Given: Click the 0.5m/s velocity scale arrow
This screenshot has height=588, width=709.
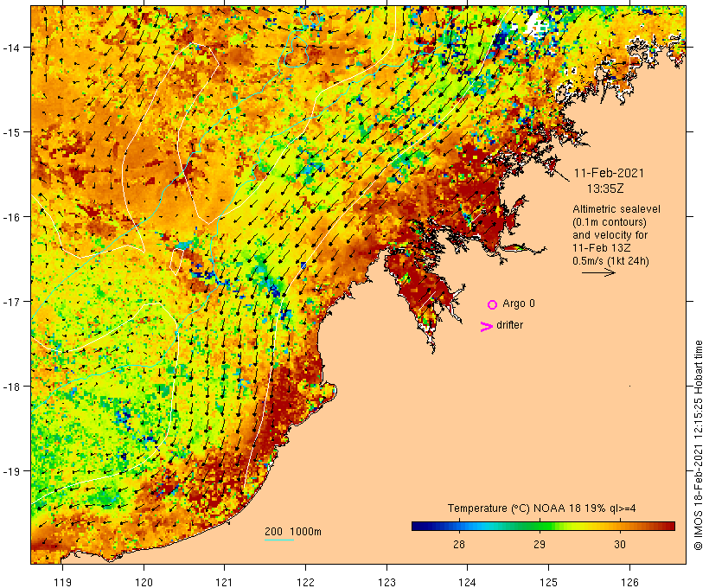Looking at the screenshot, I should 598,272.
